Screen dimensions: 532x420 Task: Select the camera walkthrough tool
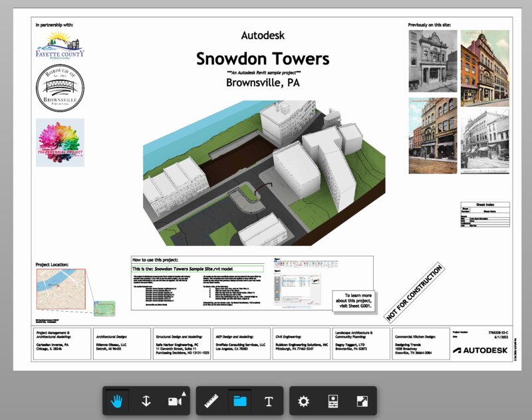[176, 400]
